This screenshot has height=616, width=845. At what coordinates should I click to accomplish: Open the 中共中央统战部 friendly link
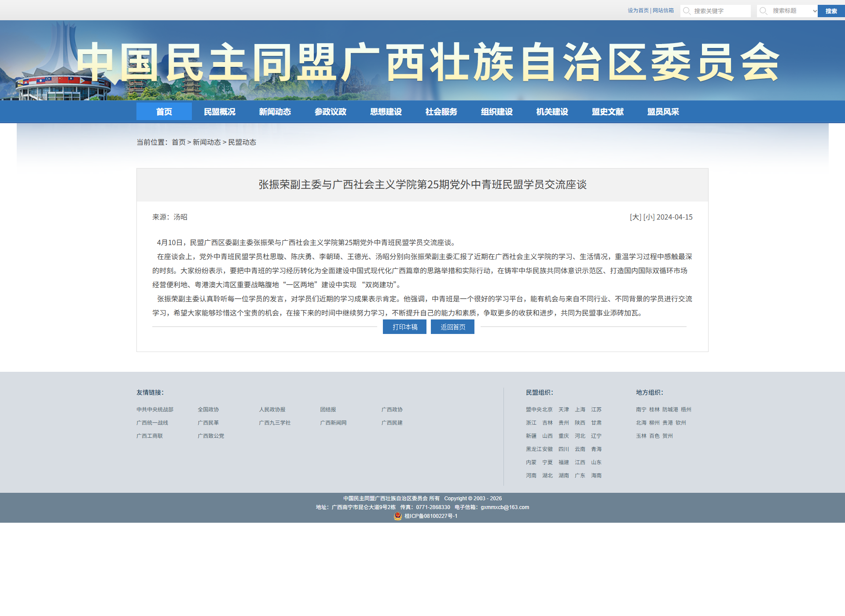pyautogui.click(x=155, y=410)
